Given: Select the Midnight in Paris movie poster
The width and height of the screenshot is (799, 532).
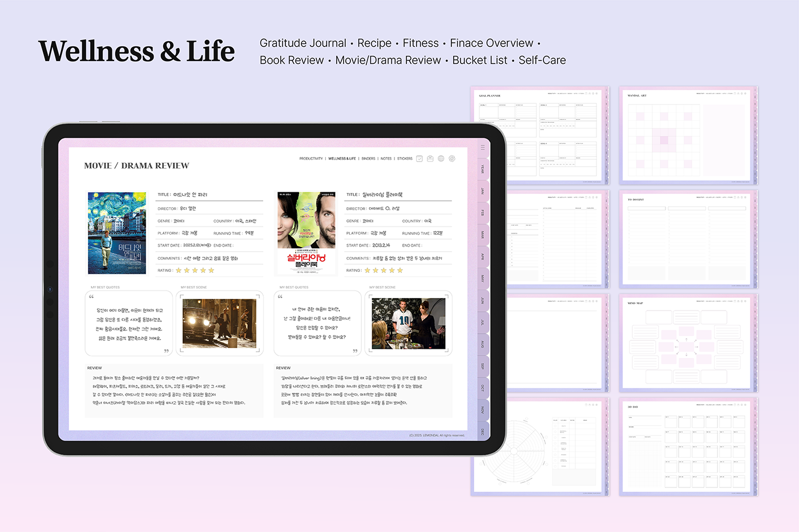Looking at the screenshot, I should click(x=117, y=233).
